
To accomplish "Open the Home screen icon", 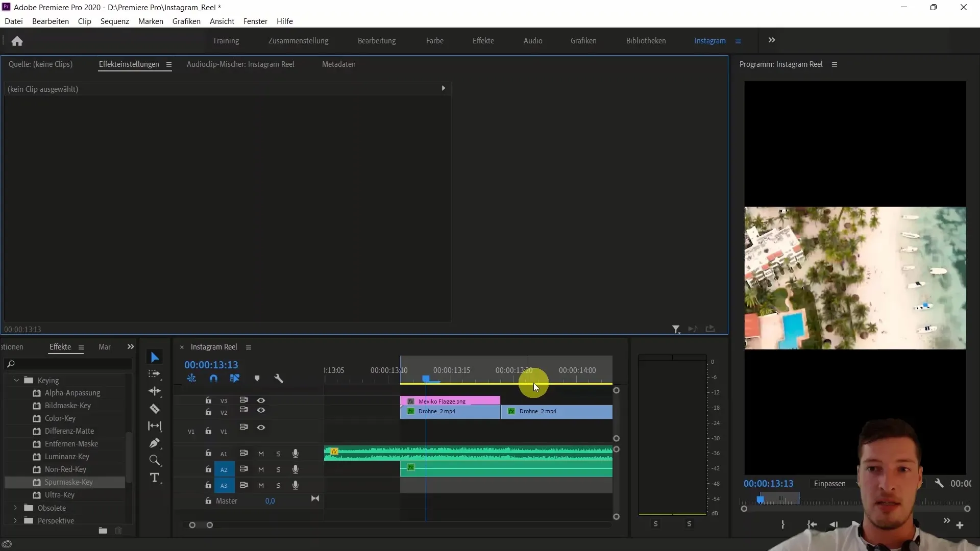I will pos(17,41).
